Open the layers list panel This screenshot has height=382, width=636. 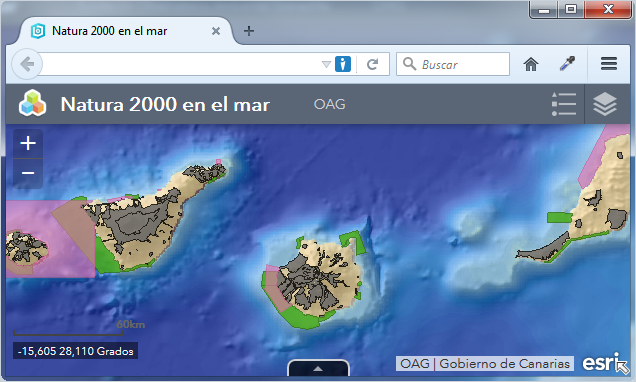click(x=605, y=104)
